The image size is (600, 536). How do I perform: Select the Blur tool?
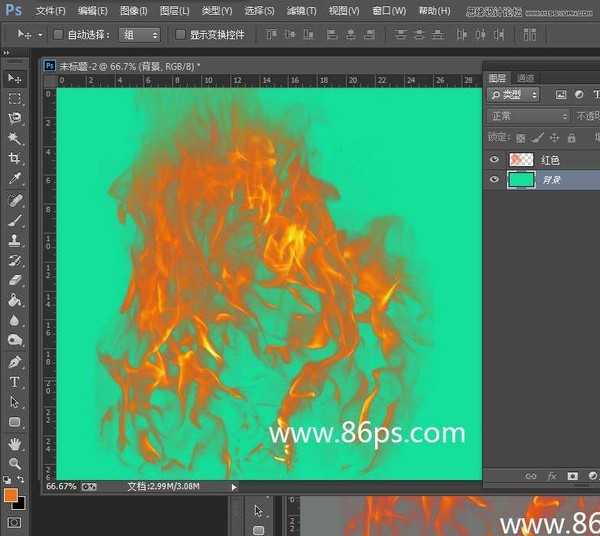15,320
